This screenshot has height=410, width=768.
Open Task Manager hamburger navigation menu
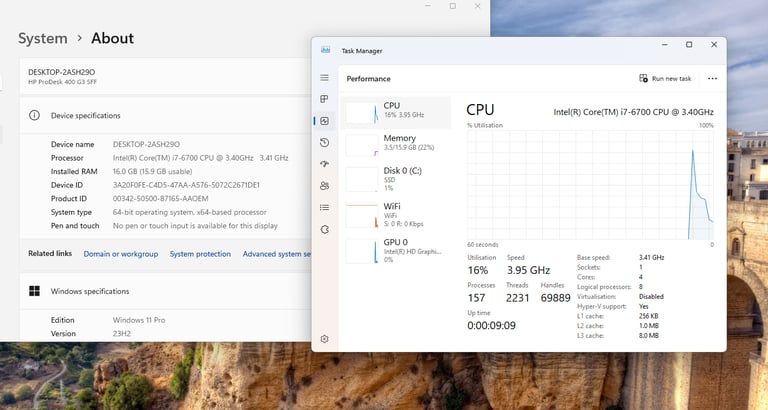pos(324,77)
